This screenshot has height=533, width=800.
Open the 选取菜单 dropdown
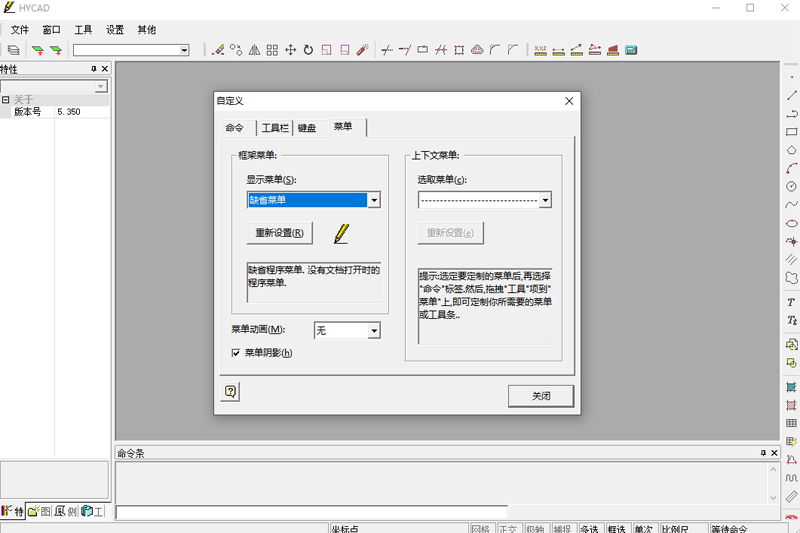coord(545,200)
